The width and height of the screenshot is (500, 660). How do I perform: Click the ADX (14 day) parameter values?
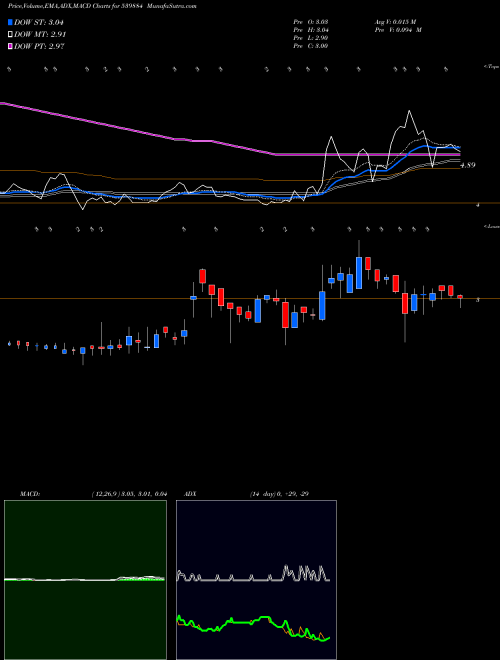pos(279,494)
